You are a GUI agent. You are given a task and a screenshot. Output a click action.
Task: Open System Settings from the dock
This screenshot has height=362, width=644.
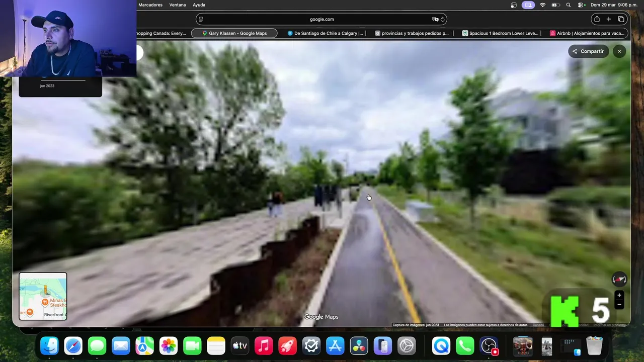pyautogui.click(x=407, y=346)
